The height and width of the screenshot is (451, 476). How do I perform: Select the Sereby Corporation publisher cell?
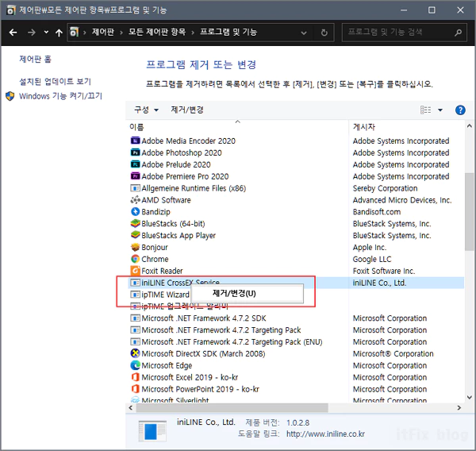[385, 188]
